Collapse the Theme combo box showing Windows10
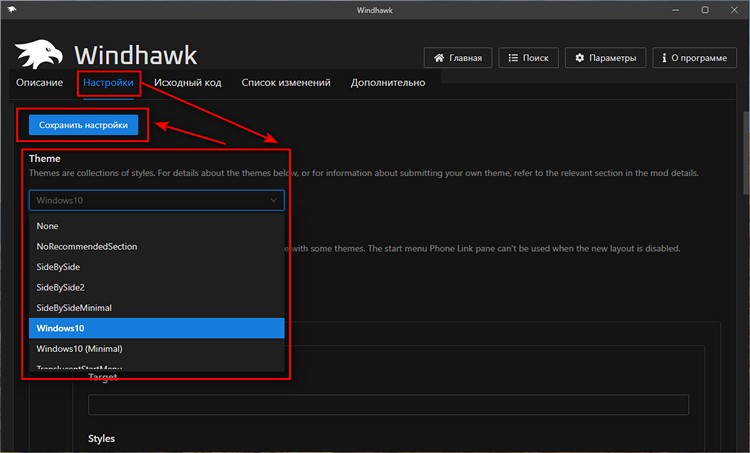 (156, 200)
